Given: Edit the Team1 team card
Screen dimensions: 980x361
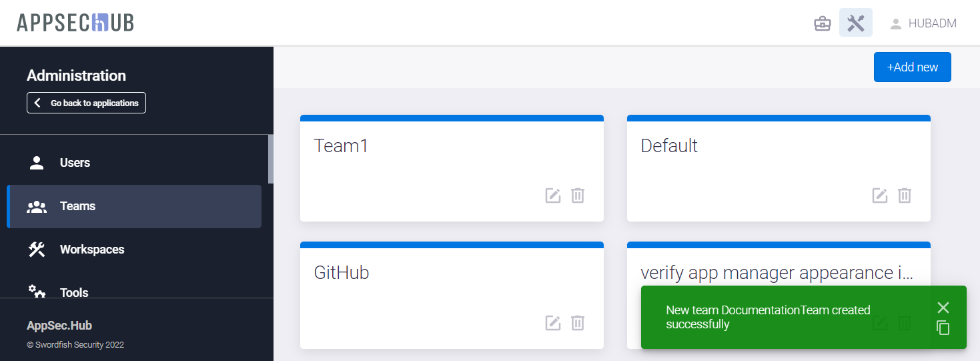Looking at the screenshot, I should (x=553, y=196).
